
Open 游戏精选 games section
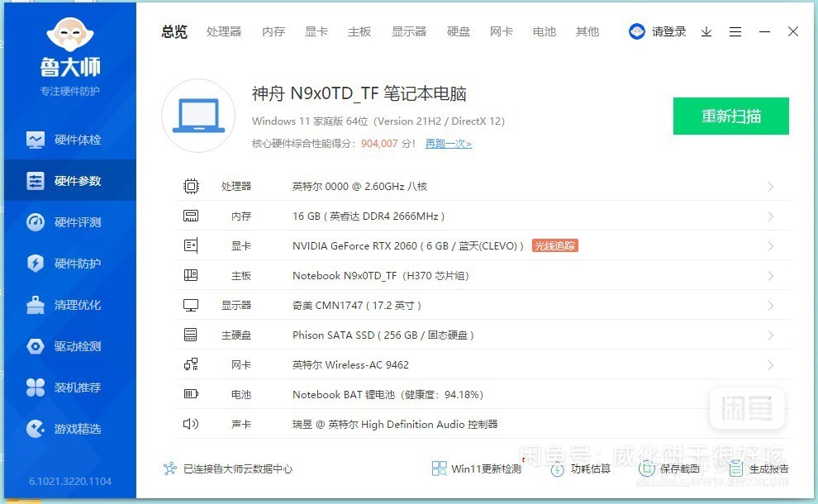pyautogui.click(x=68, y=429)
